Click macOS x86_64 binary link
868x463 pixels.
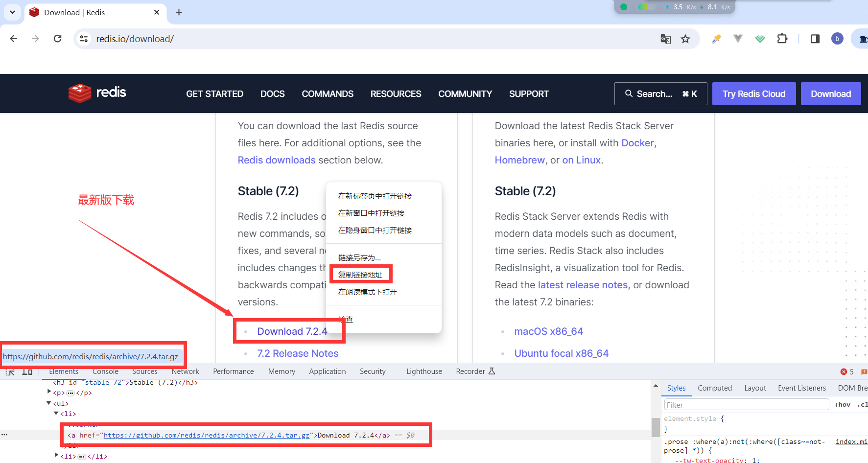(549, 331)
